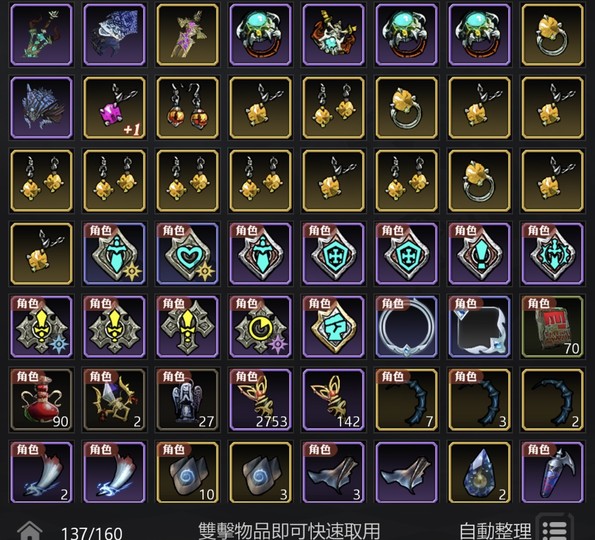Select the round silver ring avatar frame
This screenshot has width=595, height=540.
tap(406, 327)
